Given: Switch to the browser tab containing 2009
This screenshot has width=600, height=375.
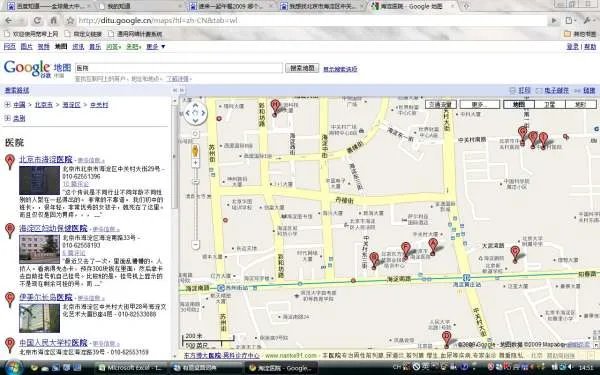Looking at the screenshot, I should (x=231, y=6).
